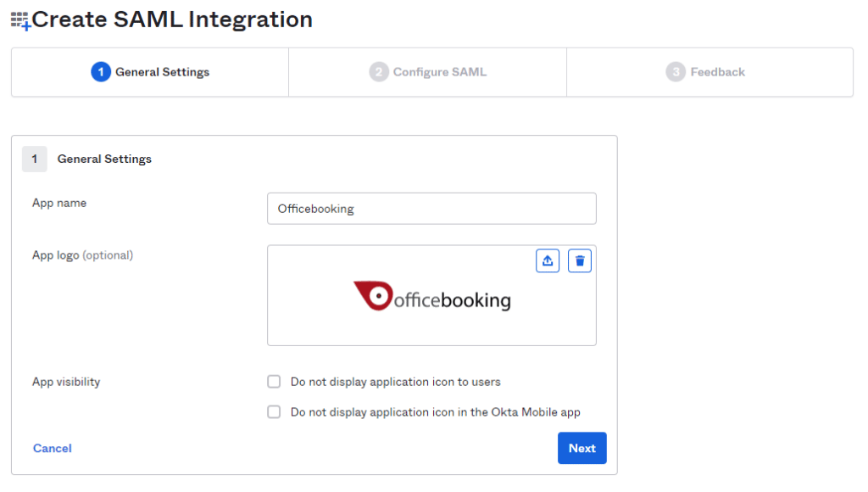
Task: Open the Configure SAML step tab
Action: click(428, 72)
